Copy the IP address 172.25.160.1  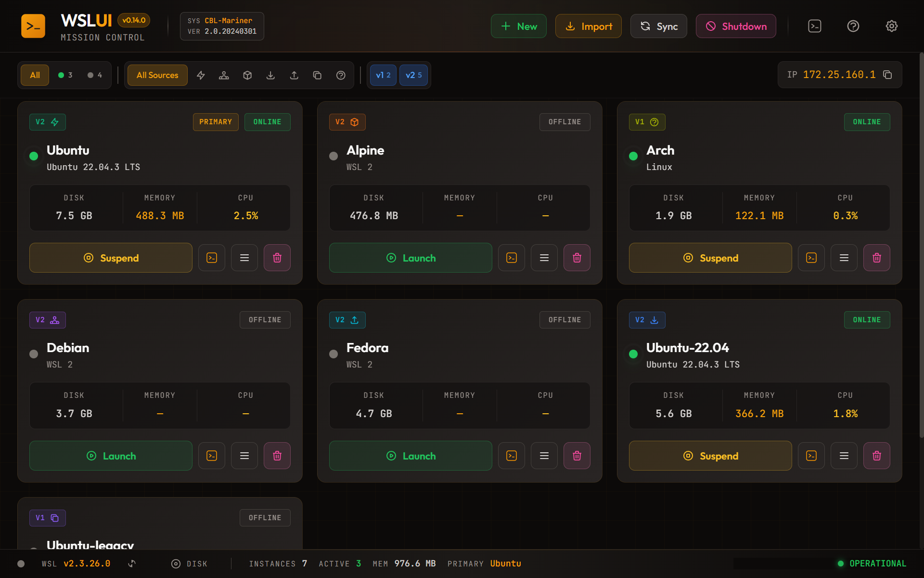tap(888, 75)
